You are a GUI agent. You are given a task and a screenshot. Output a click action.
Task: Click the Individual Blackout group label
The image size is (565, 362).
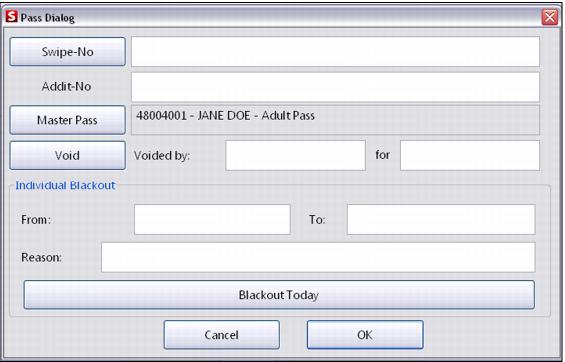pos(65,185)
